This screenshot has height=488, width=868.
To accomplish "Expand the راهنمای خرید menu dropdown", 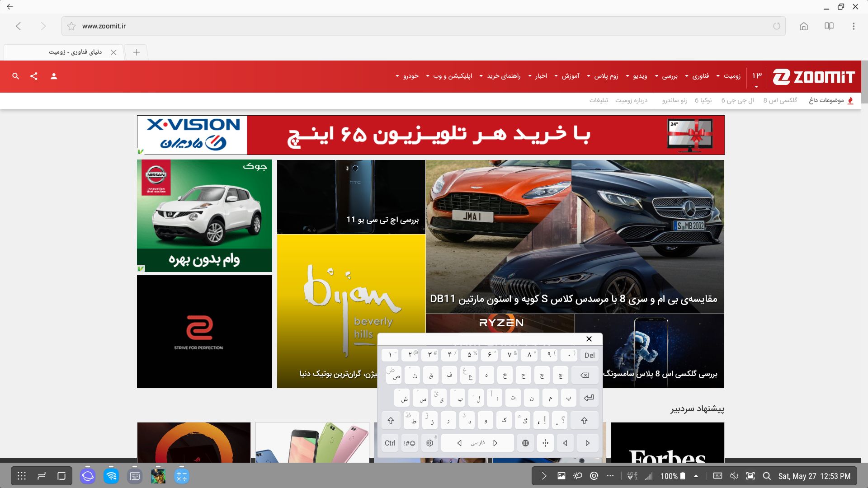I will click(x=500, y=76).
